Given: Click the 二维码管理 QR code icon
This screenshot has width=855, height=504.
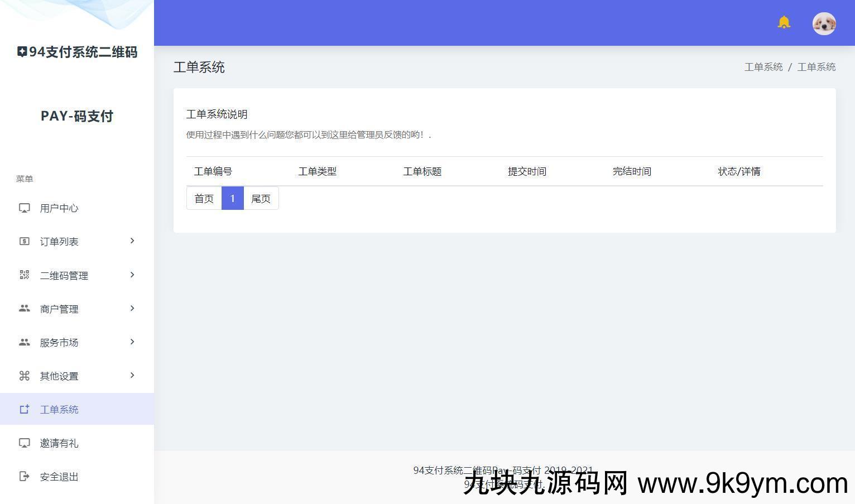Looking at the screenshot, I should (x=25, y=275).
